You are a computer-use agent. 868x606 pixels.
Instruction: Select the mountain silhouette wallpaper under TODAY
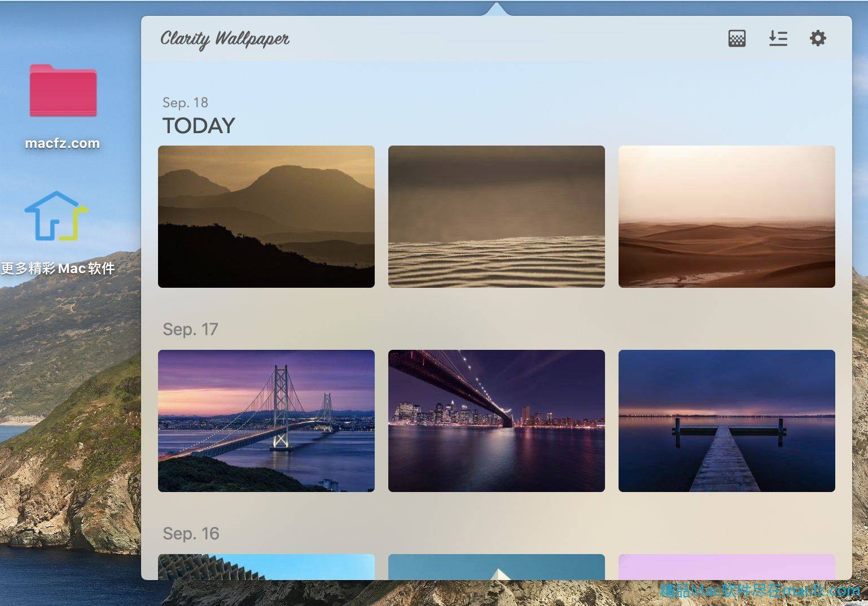click(x=266, y=217)
